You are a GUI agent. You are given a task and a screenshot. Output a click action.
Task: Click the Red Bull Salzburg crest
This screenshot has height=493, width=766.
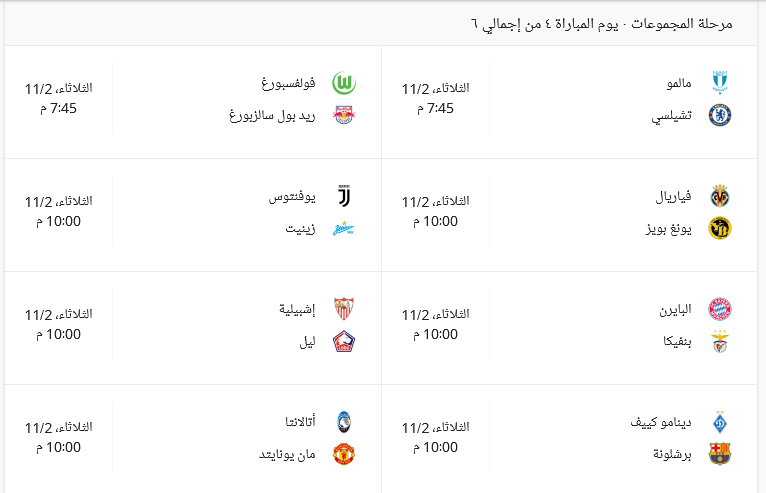click(x=344, y=115)
